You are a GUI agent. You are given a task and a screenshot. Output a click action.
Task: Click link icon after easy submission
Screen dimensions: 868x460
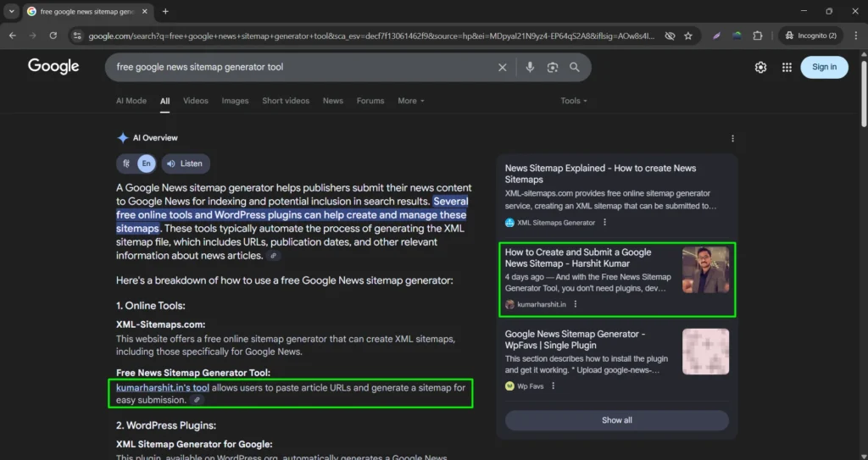pyautogui.click(x=197, y=400)
